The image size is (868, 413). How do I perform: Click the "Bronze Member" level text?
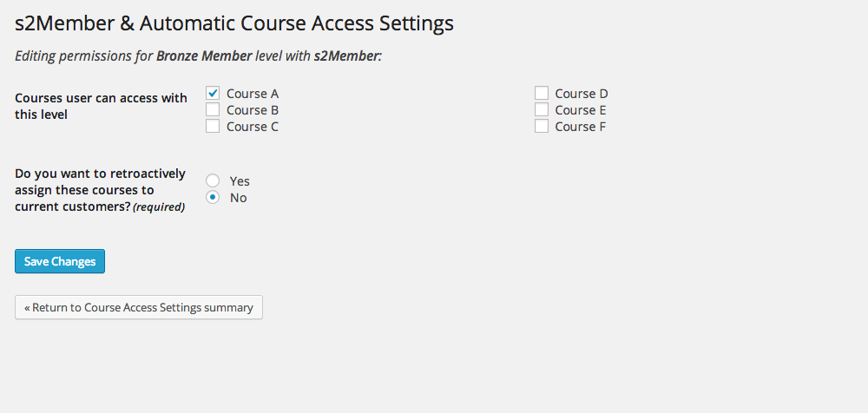click(x=204, y=56)
